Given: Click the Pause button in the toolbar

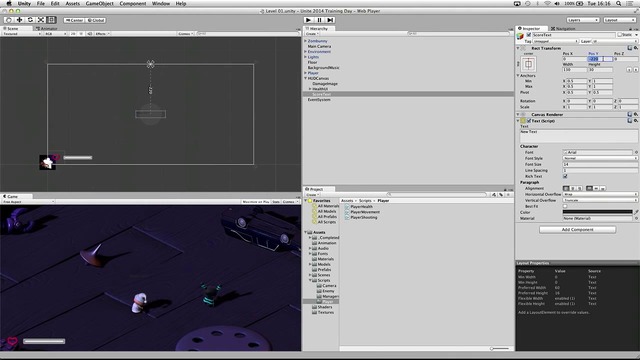Looking at the screenshot, I should point(319,20).
